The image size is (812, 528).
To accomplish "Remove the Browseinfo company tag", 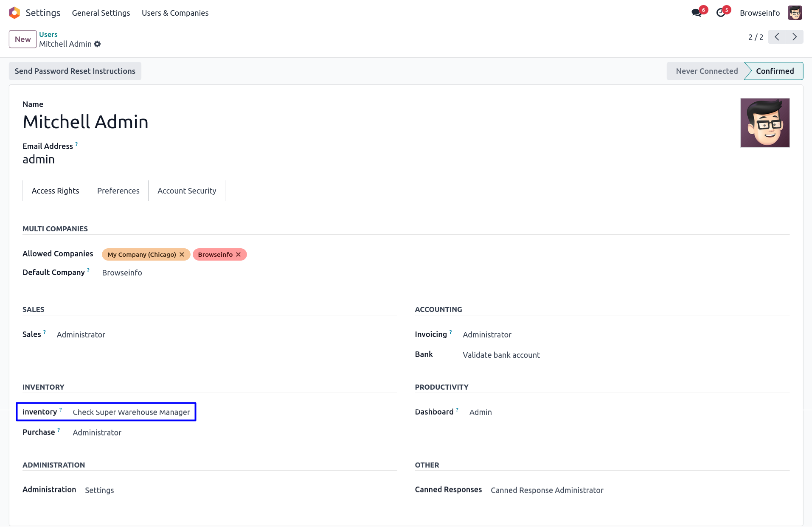I will click(239, 254).
